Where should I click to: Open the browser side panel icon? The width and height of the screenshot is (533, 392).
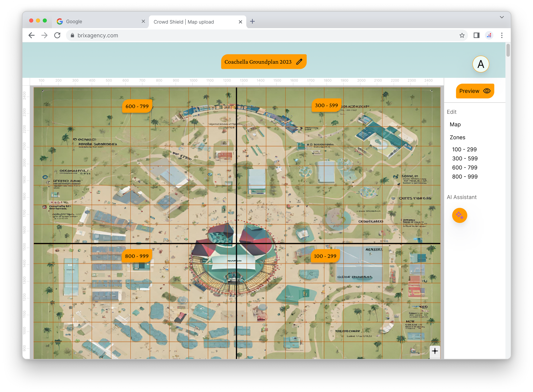(x=476, y=35)
